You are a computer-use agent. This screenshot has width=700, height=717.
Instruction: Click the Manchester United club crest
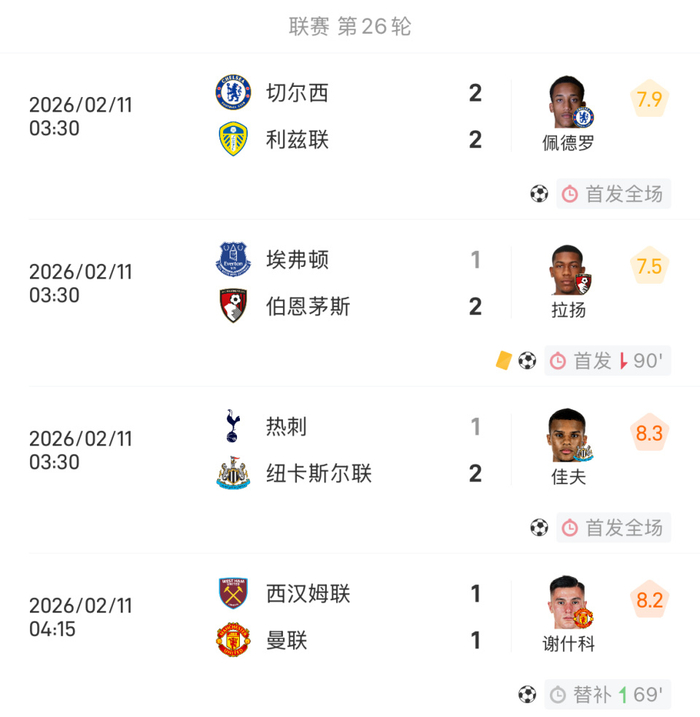(x=234, y=640)
